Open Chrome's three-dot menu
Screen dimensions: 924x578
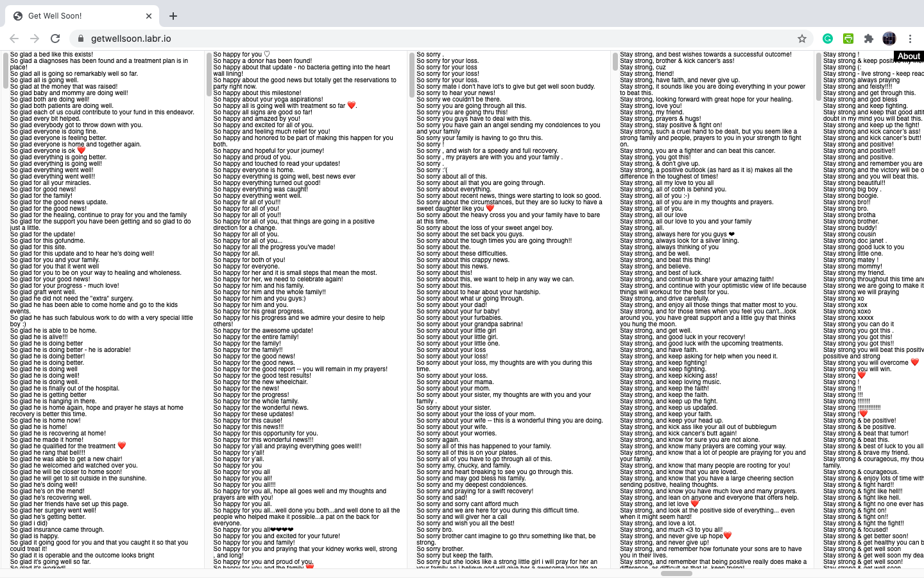point(910,39)
